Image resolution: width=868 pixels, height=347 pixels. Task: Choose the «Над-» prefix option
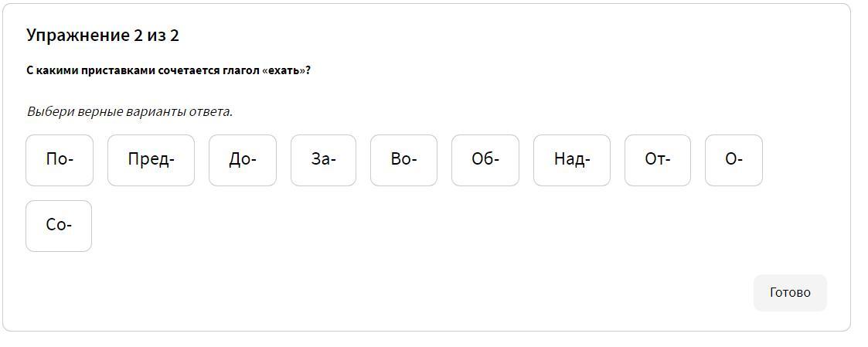click(572, 160)
